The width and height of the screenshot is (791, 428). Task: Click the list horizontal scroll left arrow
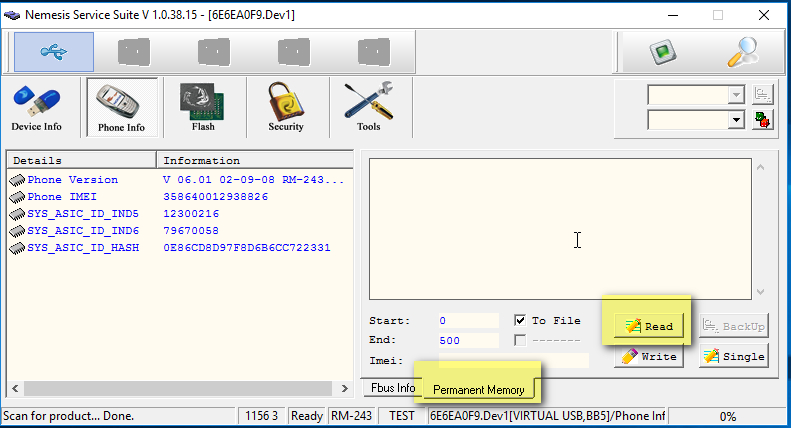tap(15, 388)
